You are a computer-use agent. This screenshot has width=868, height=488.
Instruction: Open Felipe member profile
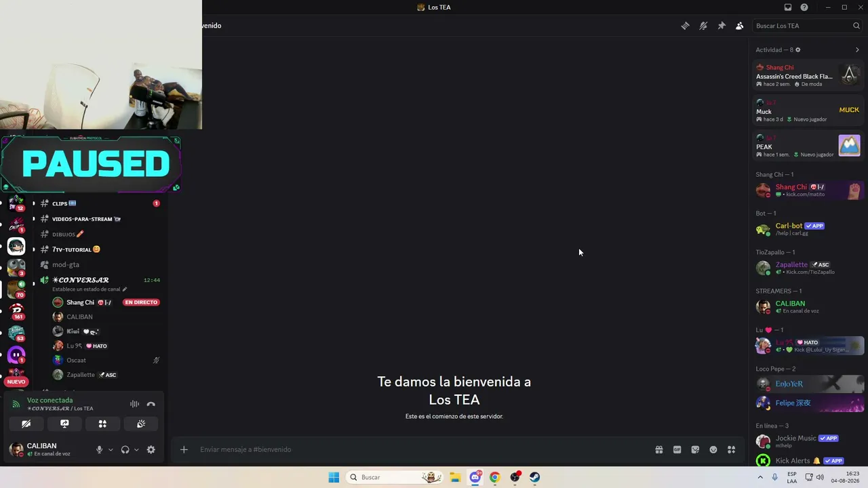pyautogui.click(x=808, y=403)
